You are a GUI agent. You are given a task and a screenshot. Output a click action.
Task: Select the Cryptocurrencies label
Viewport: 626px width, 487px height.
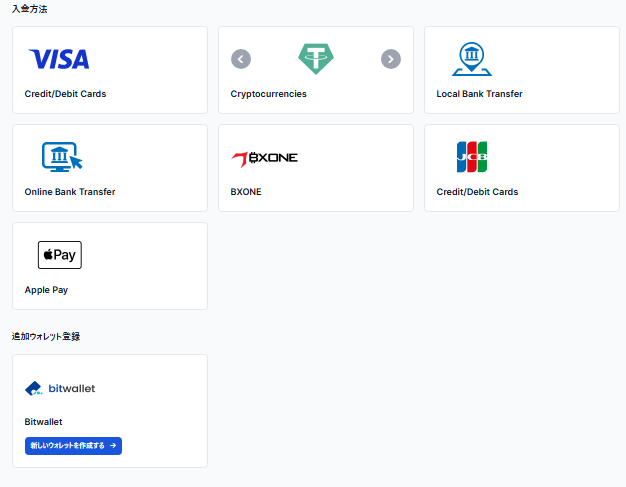[268, 94]
